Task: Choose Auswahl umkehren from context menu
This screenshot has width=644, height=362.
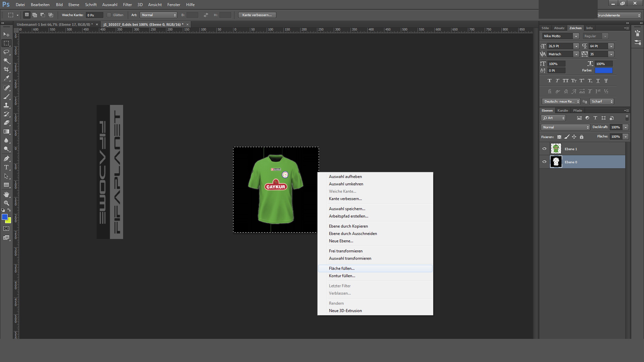Action: pos(375,184)
